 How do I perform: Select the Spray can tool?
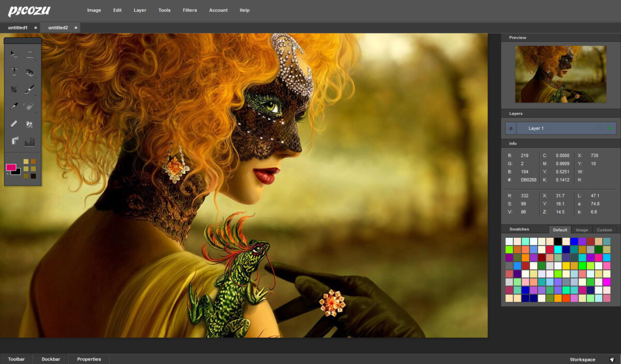(x=14, y=141)
